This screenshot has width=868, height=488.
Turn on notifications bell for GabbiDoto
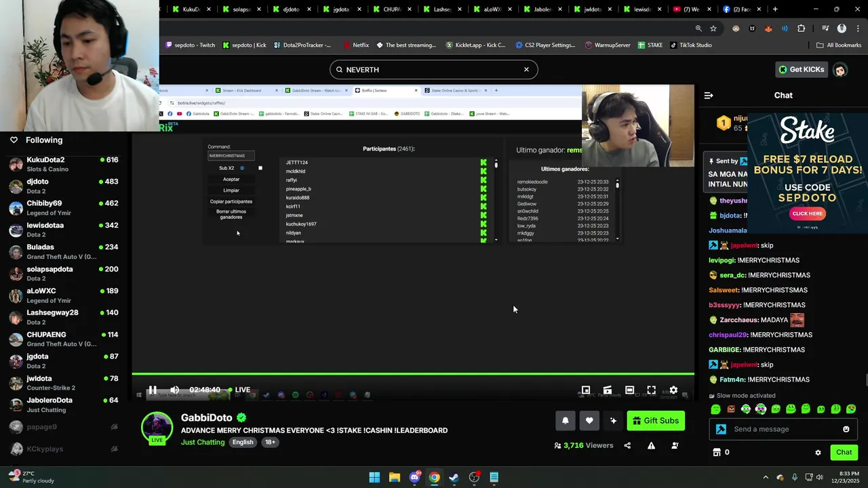565,421
